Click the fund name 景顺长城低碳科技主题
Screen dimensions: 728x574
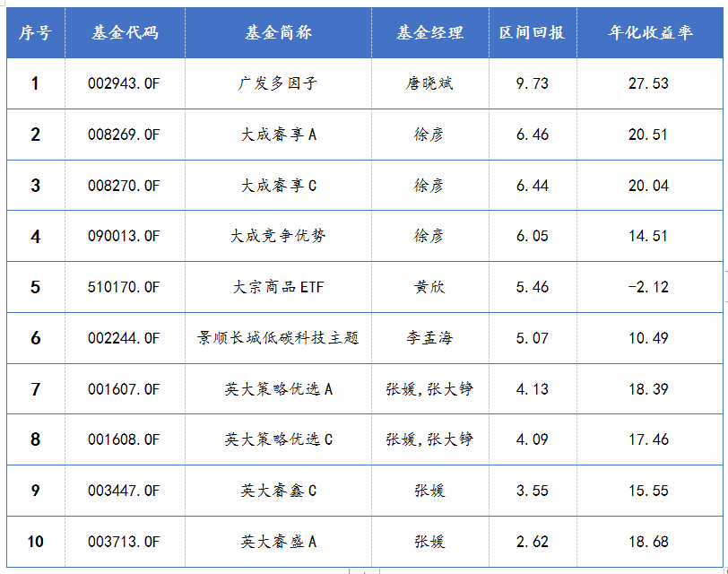pyautogui.click(x=280, y=337)
